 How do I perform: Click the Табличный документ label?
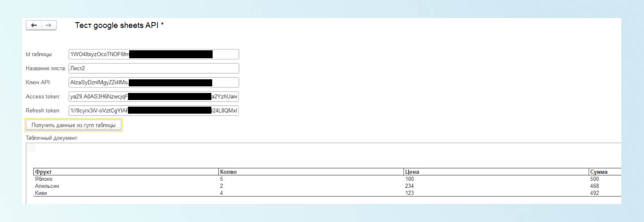(52, 137)
